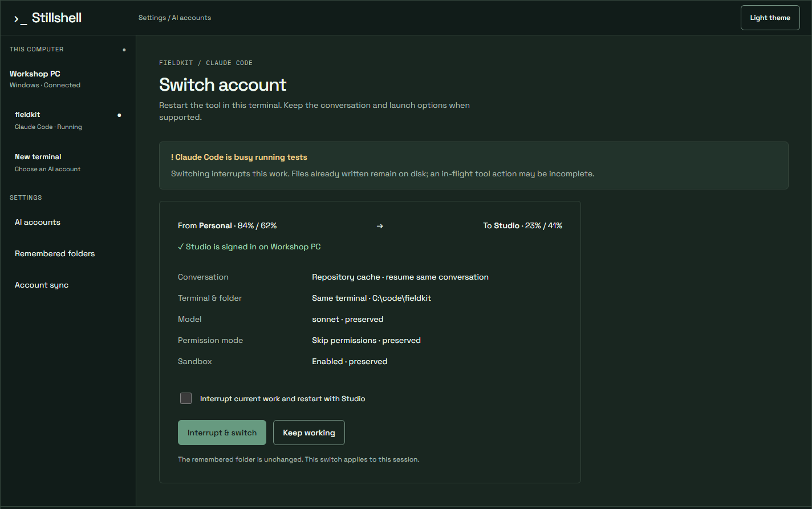The height and width of the screenshot is (509, 812).
Task: Click the Switch account heading
Action: [x=222, y=85]
